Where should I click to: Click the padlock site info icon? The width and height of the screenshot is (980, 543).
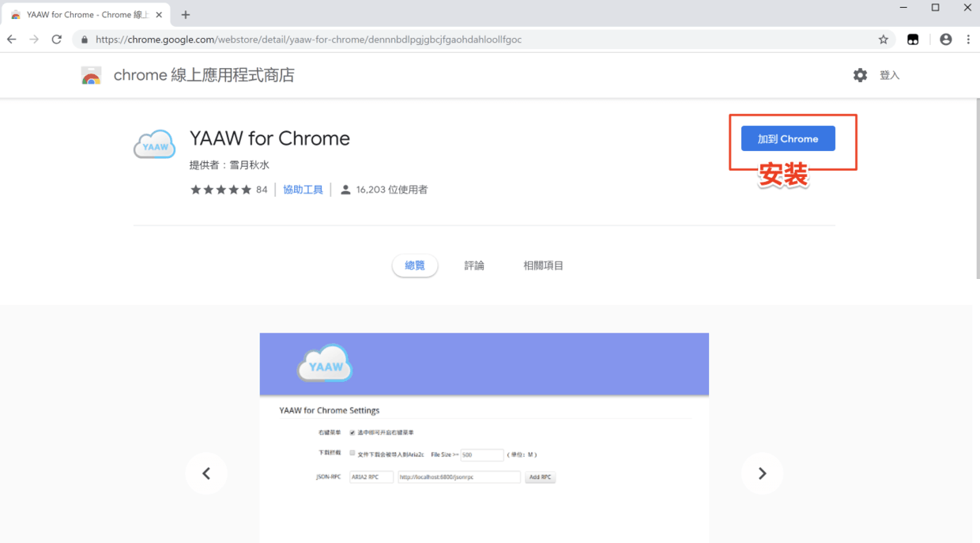pyautogui.click(x=85, y=40)
